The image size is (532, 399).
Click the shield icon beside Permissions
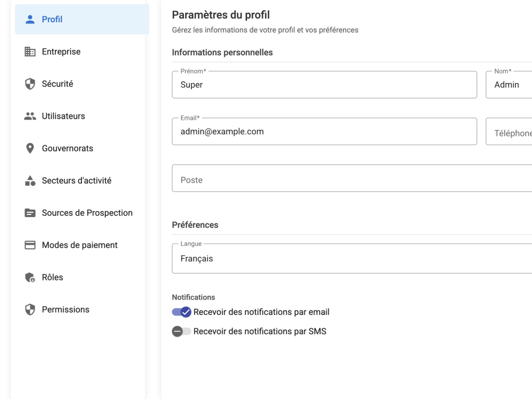pos(30,310)
